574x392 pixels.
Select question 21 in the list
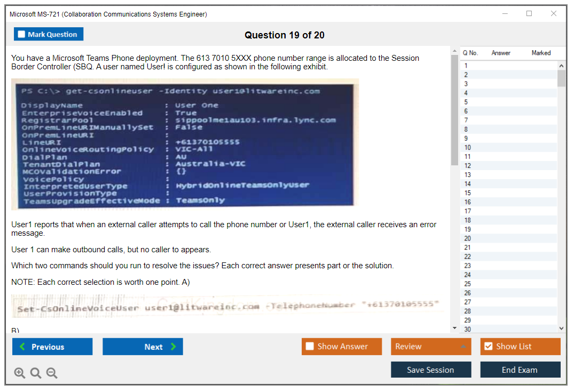point(509,247)
